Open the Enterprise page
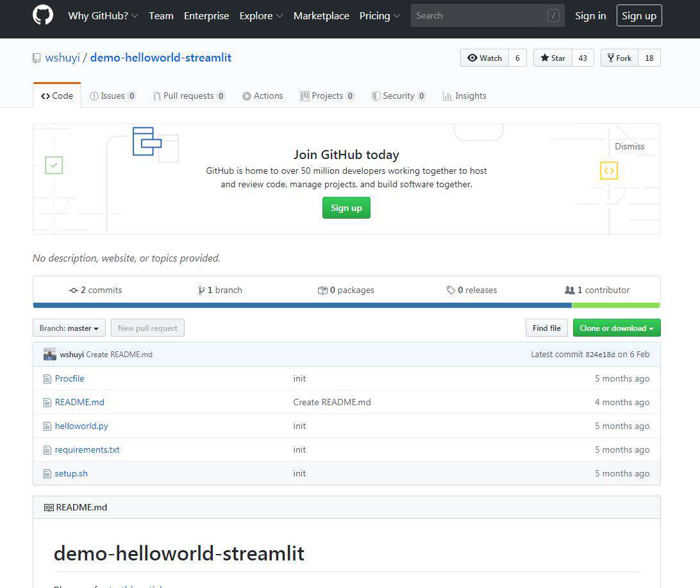 [x=206, y=15]
